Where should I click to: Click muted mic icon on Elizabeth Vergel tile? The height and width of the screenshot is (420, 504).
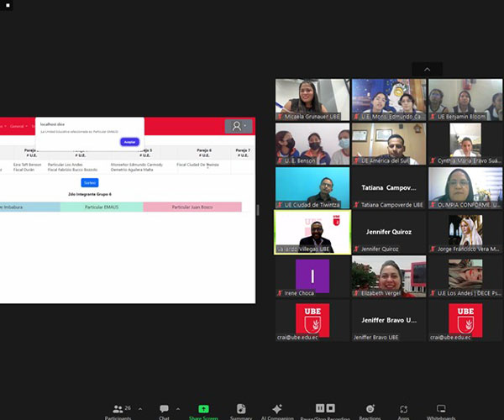(356, 293)
